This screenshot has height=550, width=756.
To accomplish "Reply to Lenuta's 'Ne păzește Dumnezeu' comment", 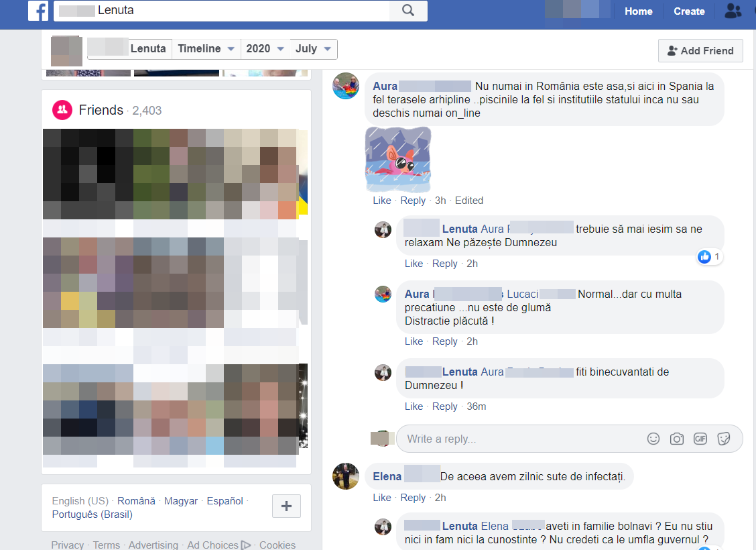I will (444, 264).
